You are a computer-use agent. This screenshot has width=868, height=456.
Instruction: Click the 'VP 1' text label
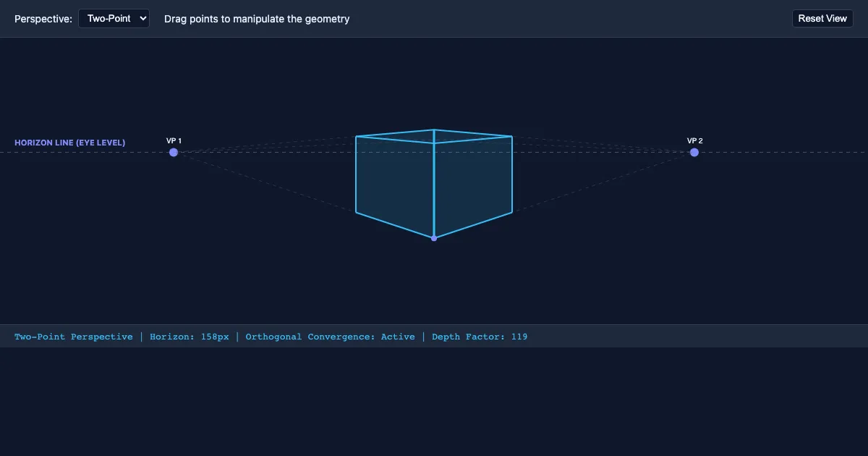[174, 140]
